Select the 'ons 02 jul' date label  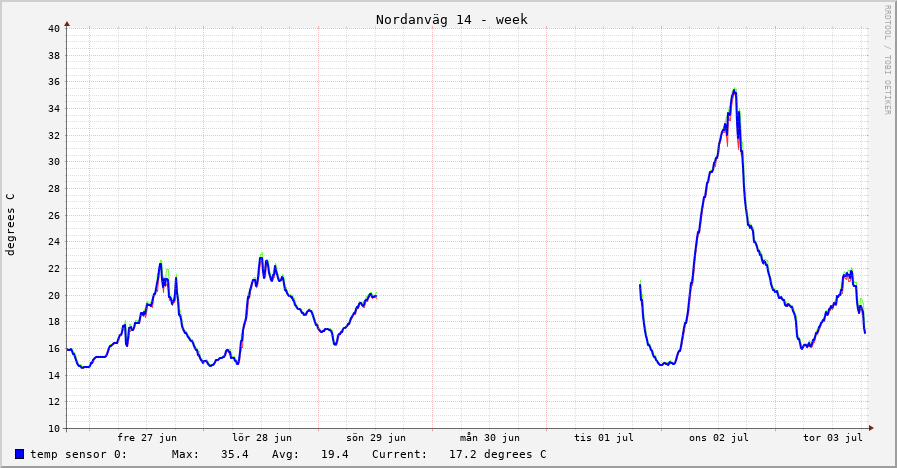point(719,438)
